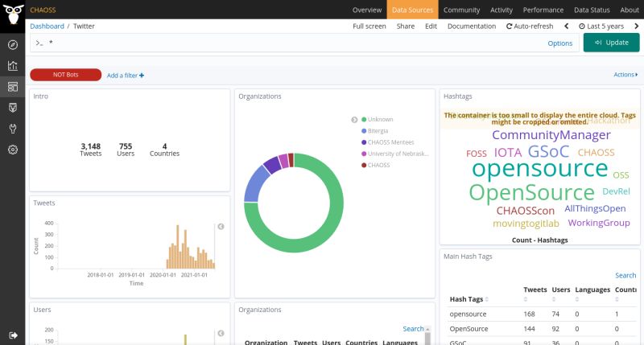Screen dimensions: 644x345
Task: Click CommunityManager in the tag cloud
Action: pos(551,134)
